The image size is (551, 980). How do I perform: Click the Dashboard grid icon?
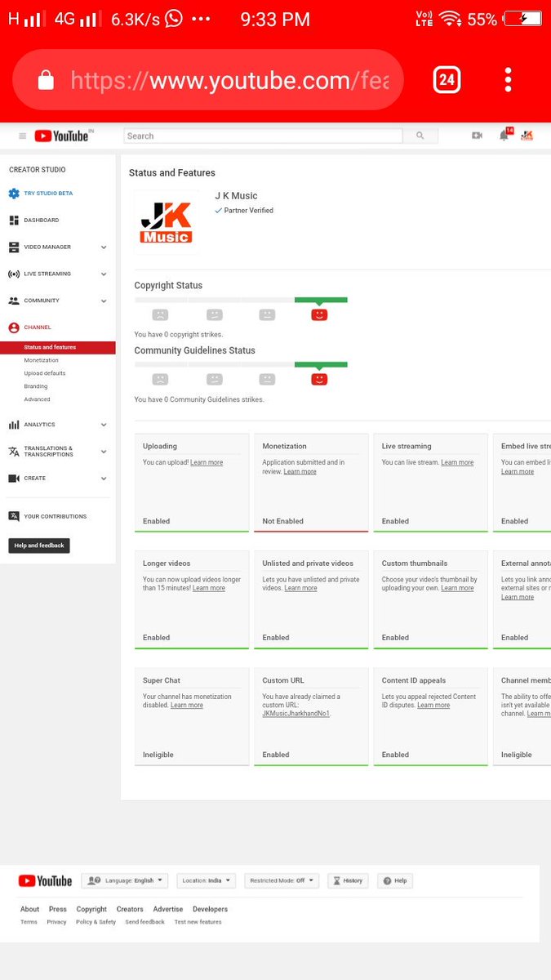(x=14, y=220)
